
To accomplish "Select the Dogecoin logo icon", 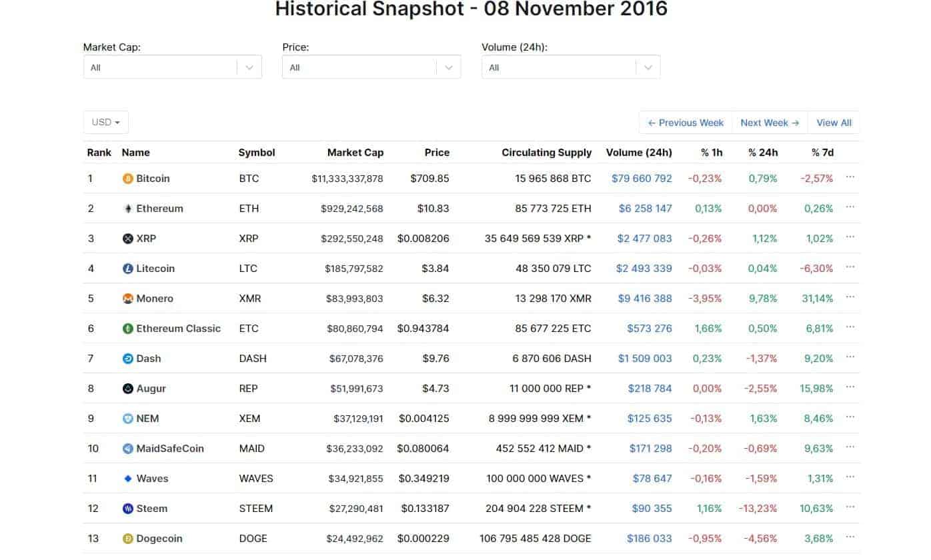I will coord(127,539).
